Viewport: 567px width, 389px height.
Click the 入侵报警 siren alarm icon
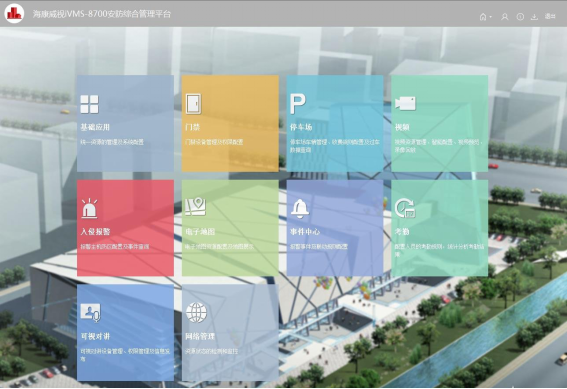pos(89,208)
